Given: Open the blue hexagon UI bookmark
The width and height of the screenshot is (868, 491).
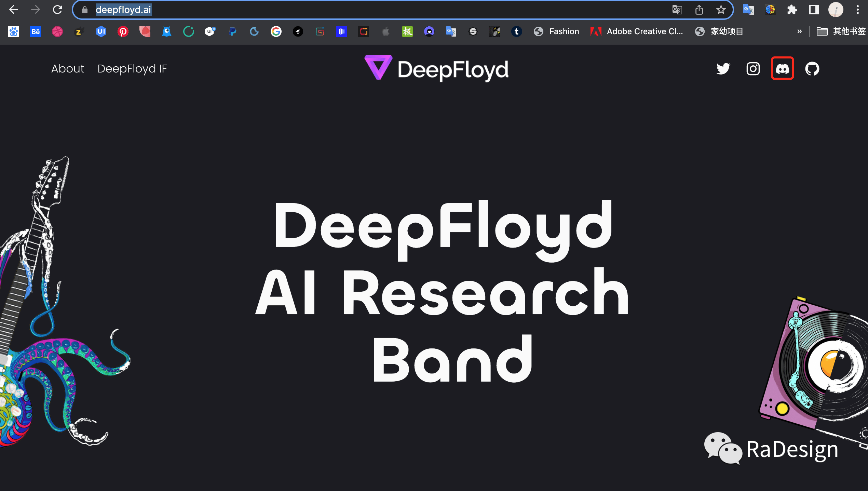Looking at the screenshot, I should 101,31.
